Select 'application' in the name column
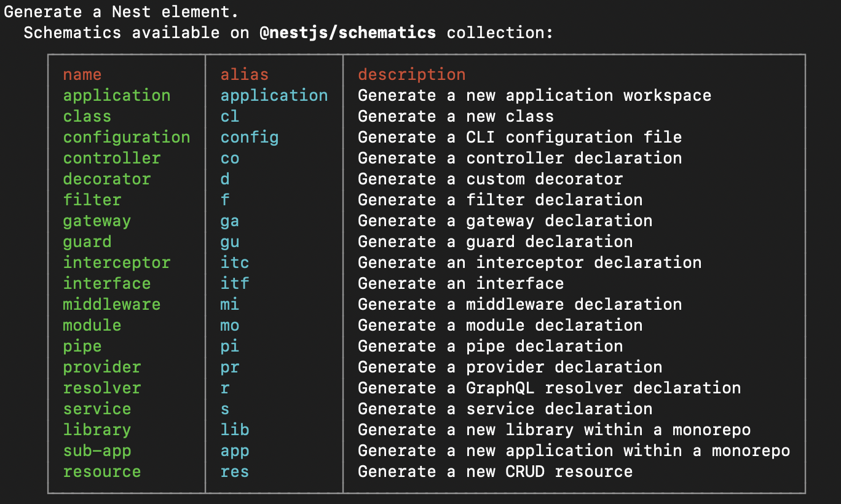 (117, 96)
